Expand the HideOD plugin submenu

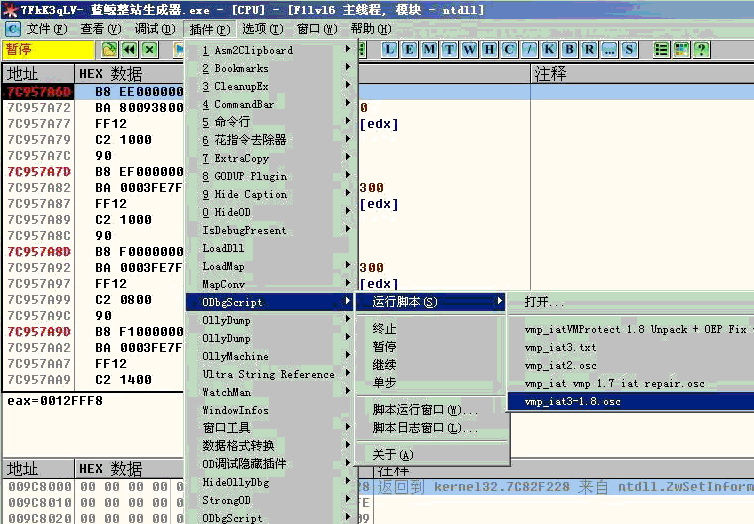(271, 212)
